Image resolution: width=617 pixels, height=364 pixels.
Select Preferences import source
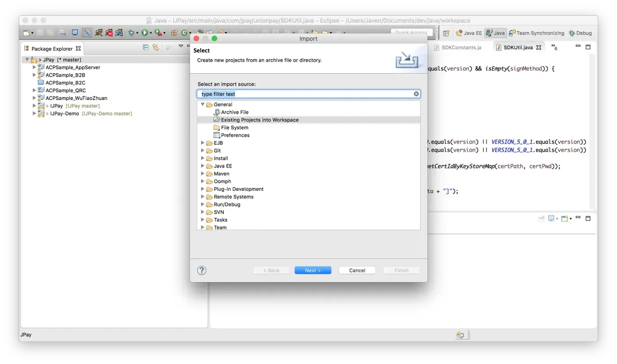235,135
